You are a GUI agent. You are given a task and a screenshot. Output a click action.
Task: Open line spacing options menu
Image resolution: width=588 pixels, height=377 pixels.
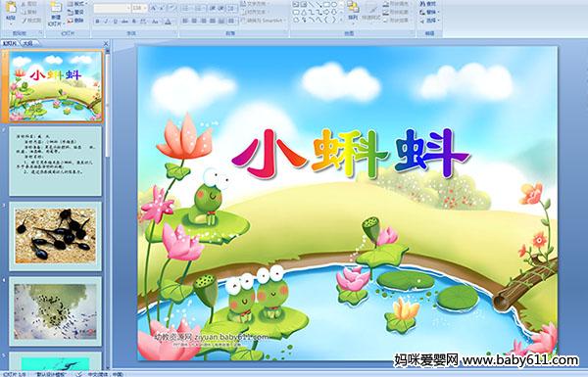232,8
